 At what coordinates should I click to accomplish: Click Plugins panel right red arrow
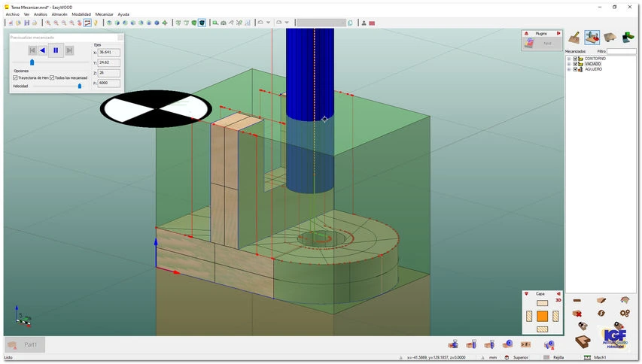point(558,33)
